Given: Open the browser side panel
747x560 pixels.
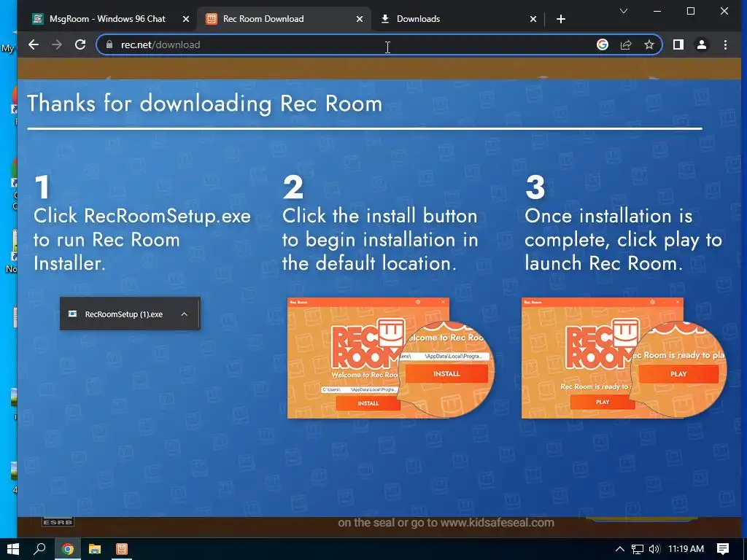Looking at the screenshot, I should (678, 44).
